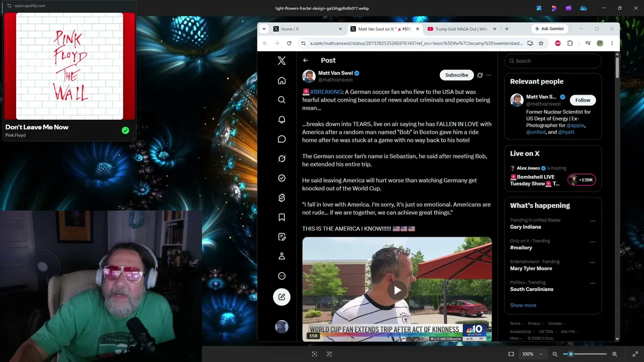Switch to Trump Sold MAGA Out tab
The height and width of the screenshot is (362, 644).
click(x=461, y=29)
